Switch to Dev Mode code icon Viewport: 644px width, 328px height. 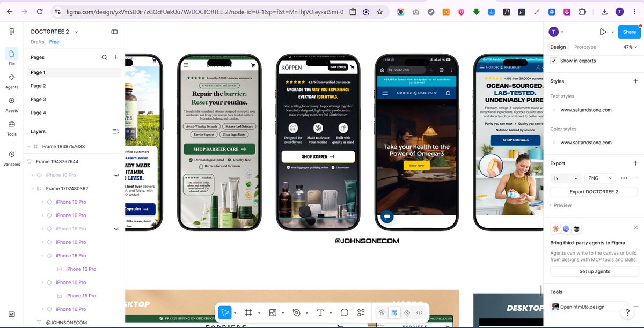click(x=420, y=312)
